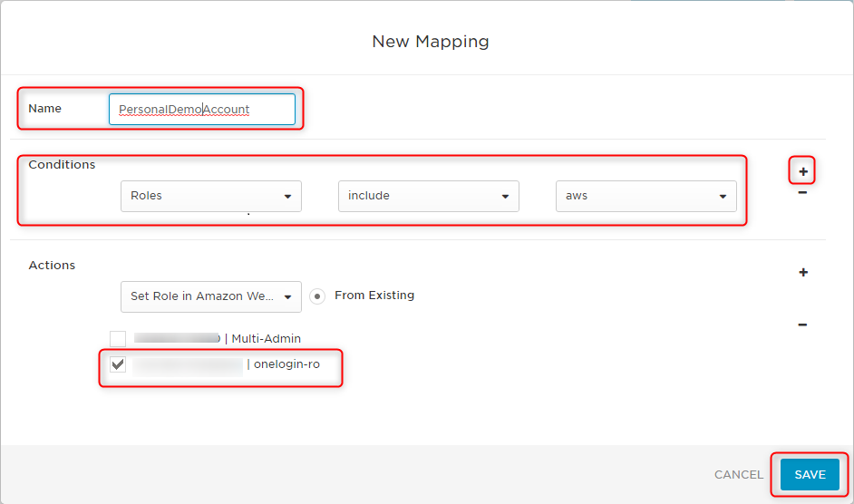
Task: Add another action using plus icon
Action: tap(803, 273)
